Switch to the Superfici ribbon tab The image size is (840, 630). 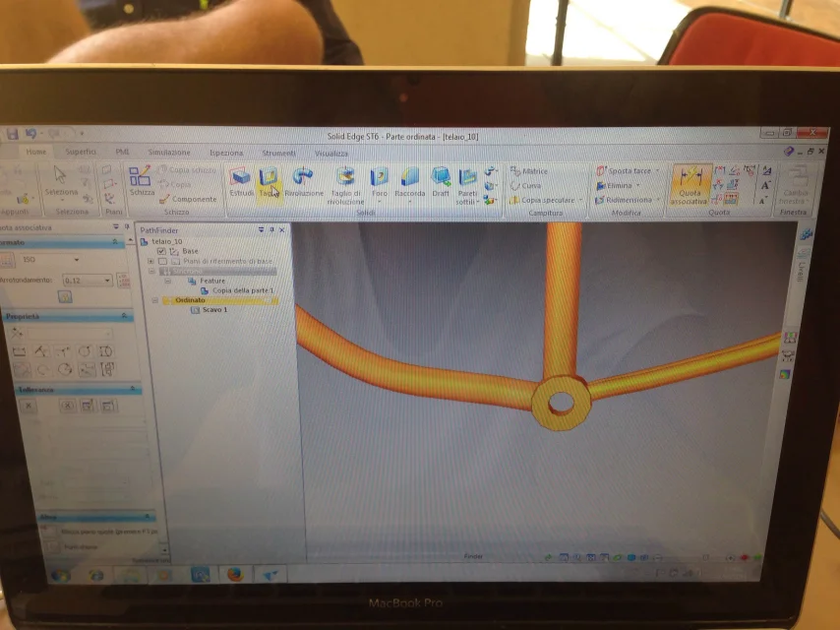click(81, 153)
